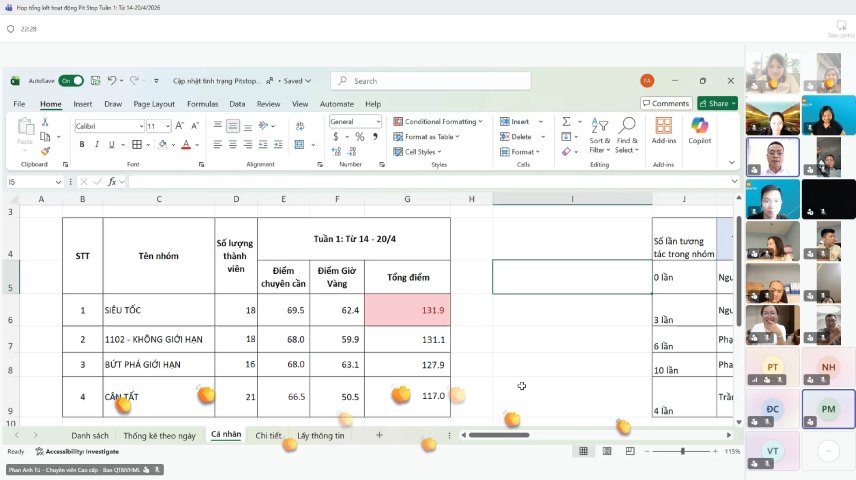
Task: Click the Excel search box
Action: pos(430,81)
